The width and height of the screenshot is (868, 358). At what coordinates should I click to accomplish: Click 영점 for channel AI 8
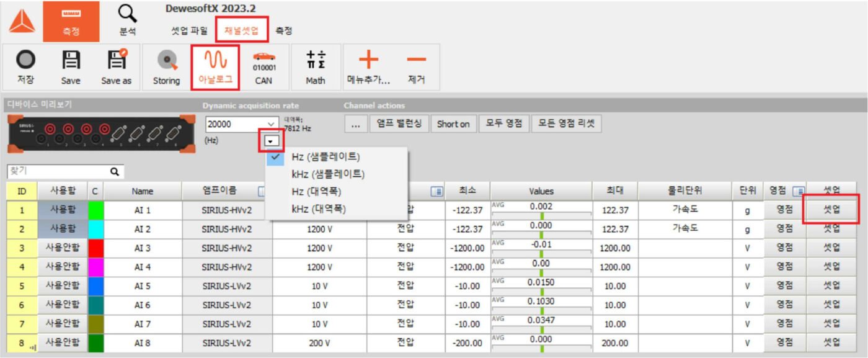coord(784,342)
